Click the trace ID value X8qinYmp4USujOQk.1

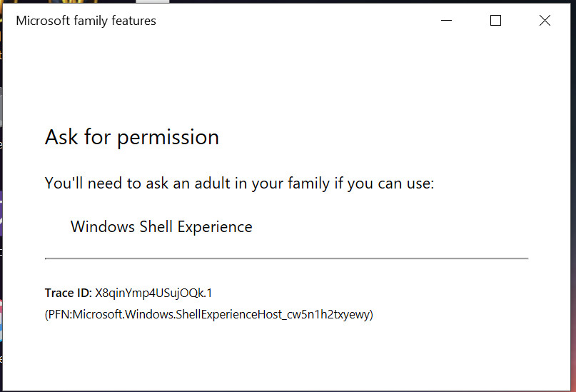point(153,293)
